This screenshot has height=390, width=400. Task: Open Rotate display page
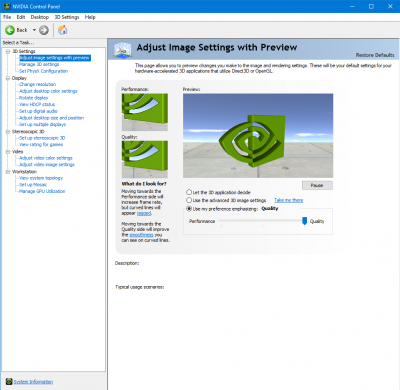coord(33,98)
